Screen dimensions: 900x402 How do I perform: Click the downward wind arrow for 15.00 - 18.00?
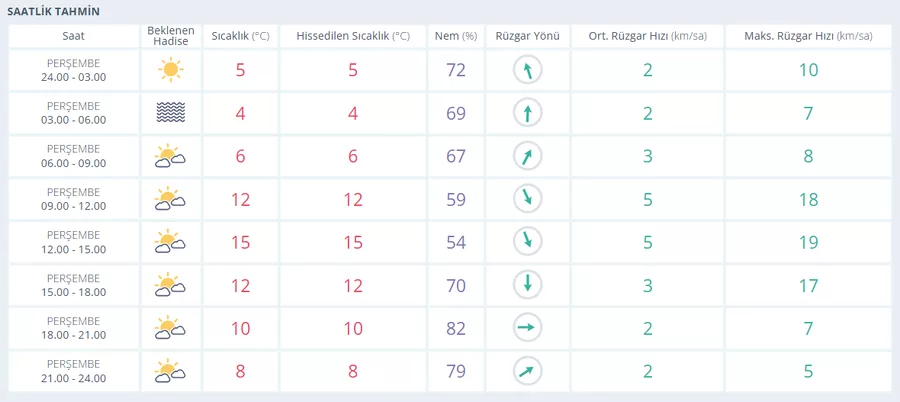click(x=527, y=285)
